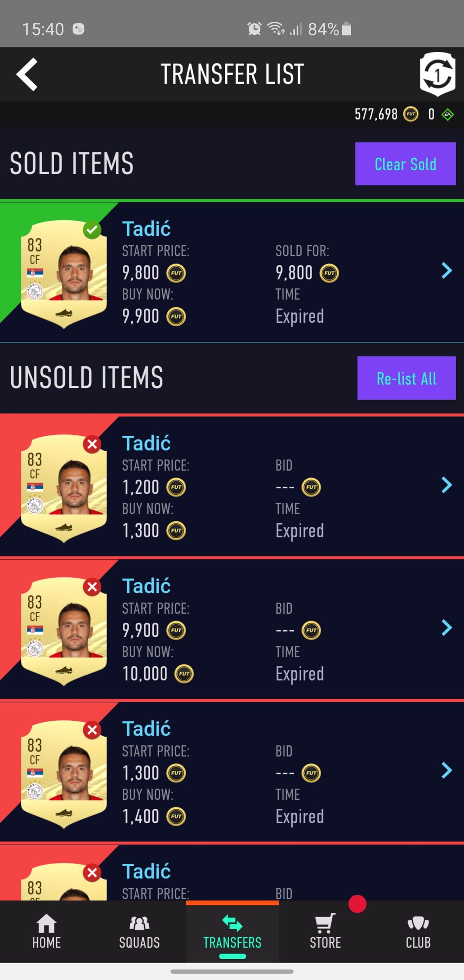This screenshot has width=464, height=980.
Task: Click Re-list All button
Action: click(406, 378)
